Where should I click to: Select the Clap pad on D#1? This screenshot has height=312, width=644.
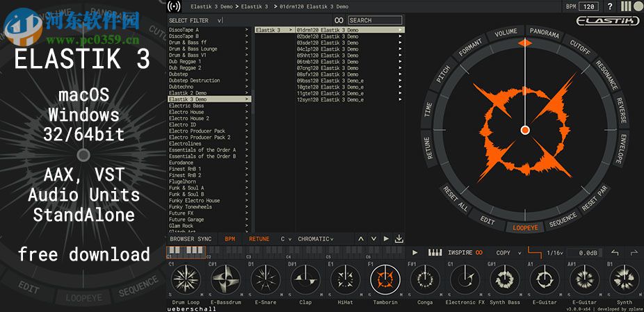point(305,279)
